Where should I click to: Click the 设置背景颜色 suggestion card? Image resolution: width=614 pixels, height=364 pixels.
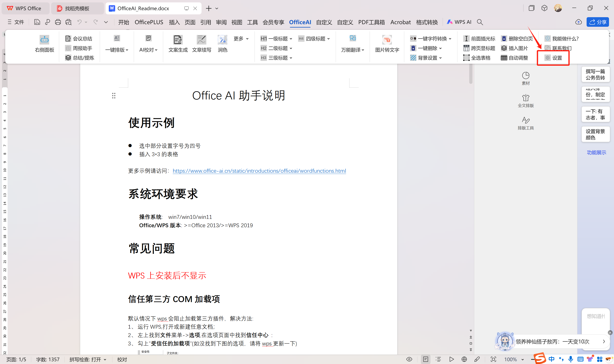595,134
